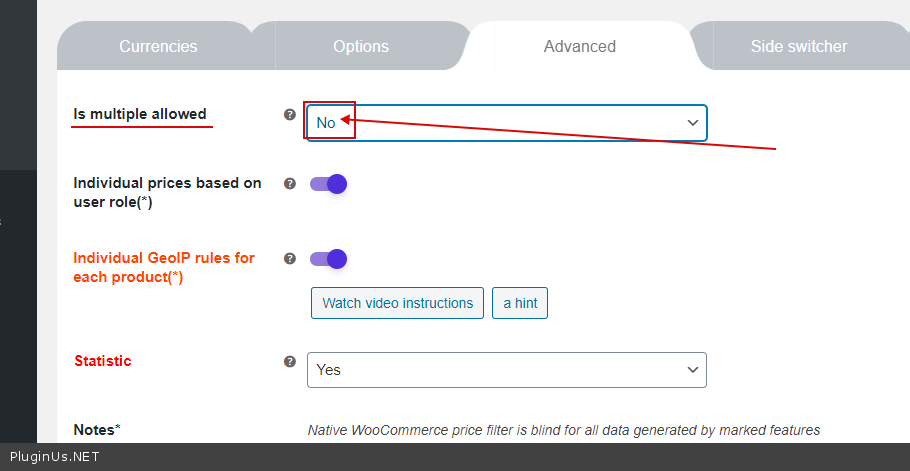910x471 pixels.
Task: Open help icon for Is multiple allowed
Action: (290, 115)
